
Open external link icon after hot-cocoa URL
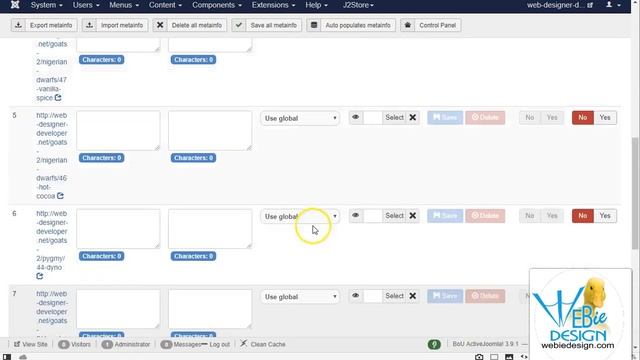[x=60, y=196]
